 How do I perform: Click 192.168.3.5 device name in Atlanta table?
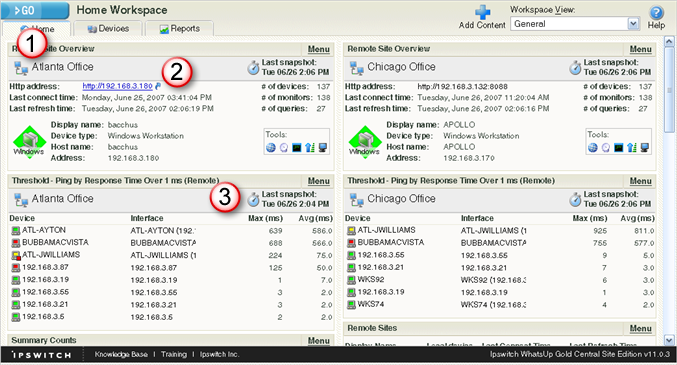[x=43, y=317]
